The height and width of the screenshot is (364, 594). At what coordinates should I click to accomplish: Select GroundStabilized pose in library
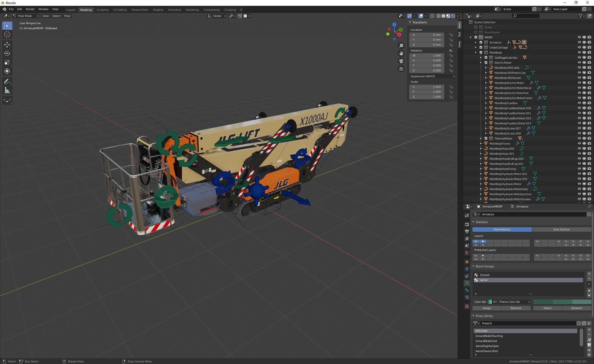pyautogui.click(x=525, y=341)
